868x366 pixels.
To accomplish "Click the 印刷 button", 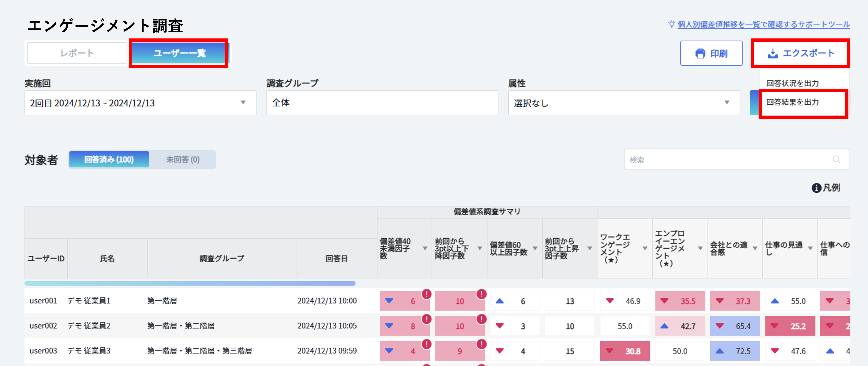I will pos(711,53).
